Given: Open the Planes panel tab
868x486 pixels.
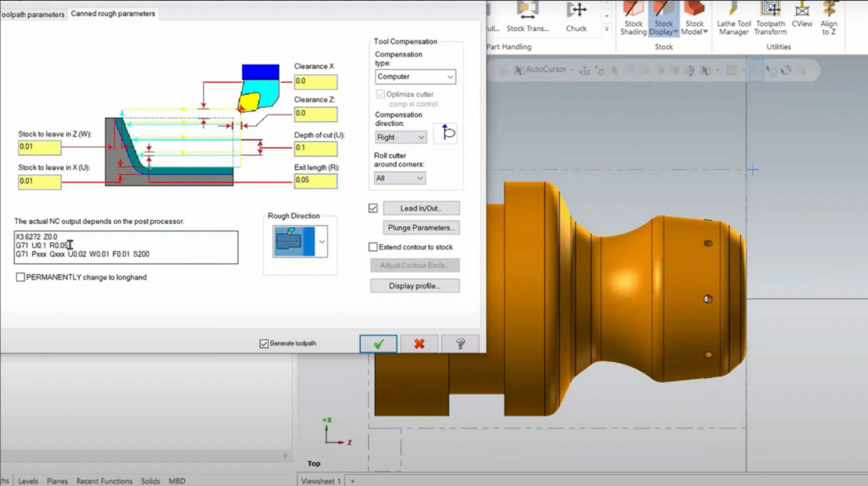Looking at the screenshot, I should coord(57,481).
